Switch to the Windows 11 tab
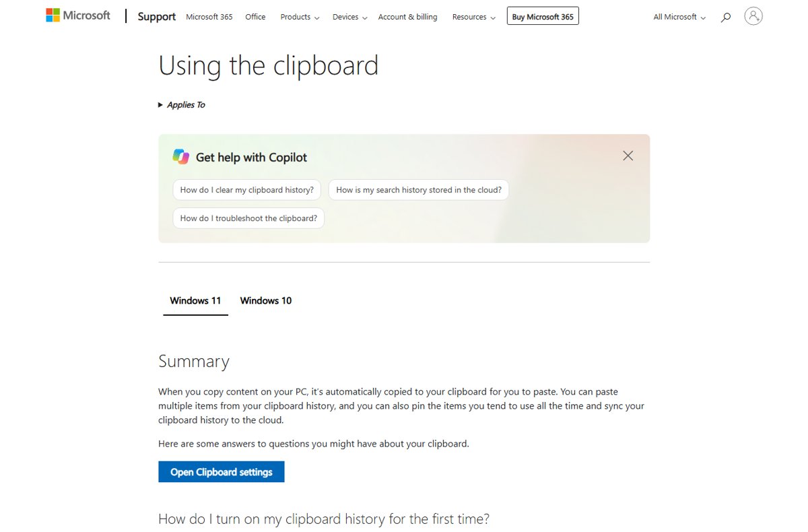 195,301
